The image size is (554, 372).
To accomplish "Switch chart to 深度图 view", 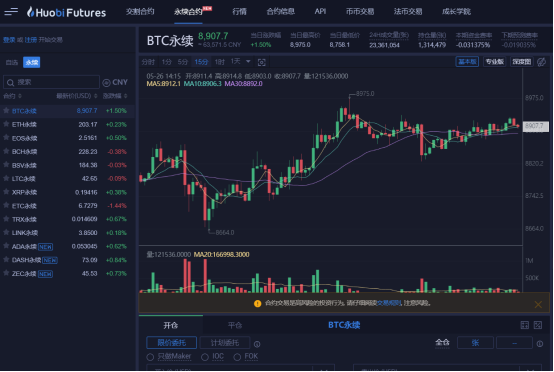I will tap(521, 62).
